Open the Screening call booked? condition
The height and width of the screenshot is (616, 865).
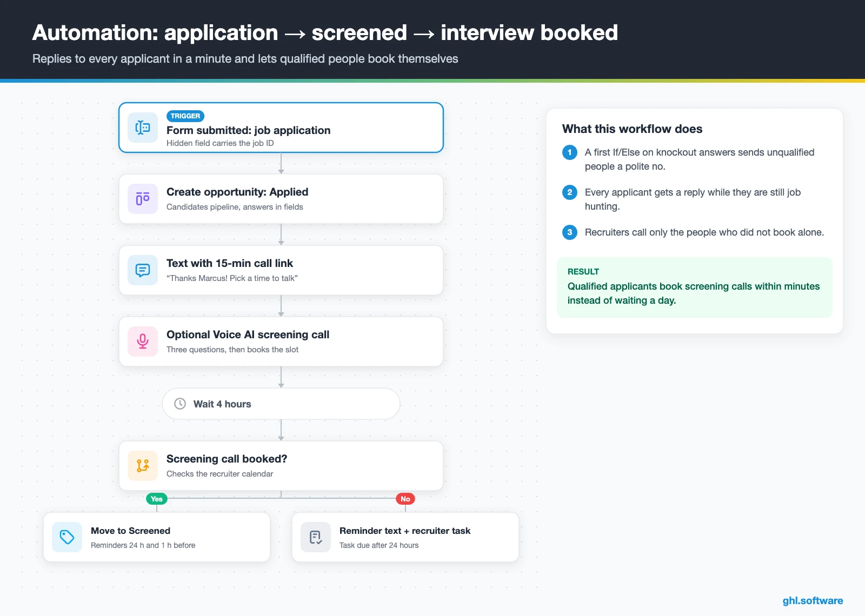(x=281, y=466)
